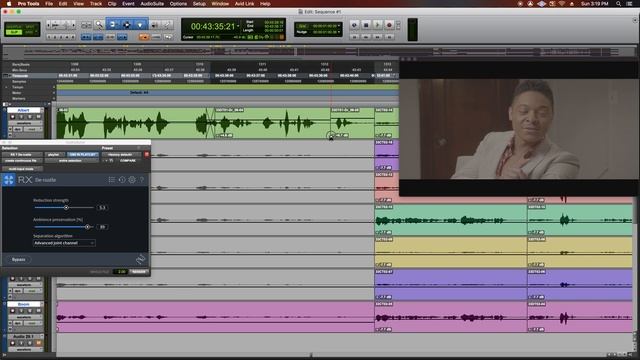Open RX De-rustle help question mark

(142, 180)
